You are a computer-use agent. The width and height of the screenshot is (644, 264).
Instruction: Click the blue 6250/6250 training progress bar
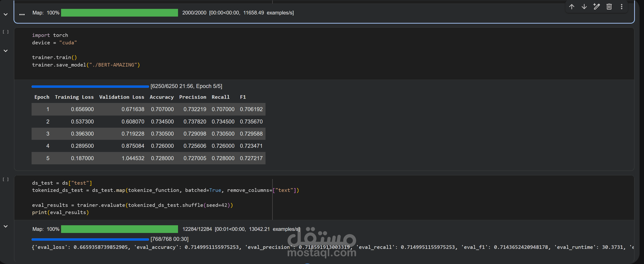(x=90, y=87)
